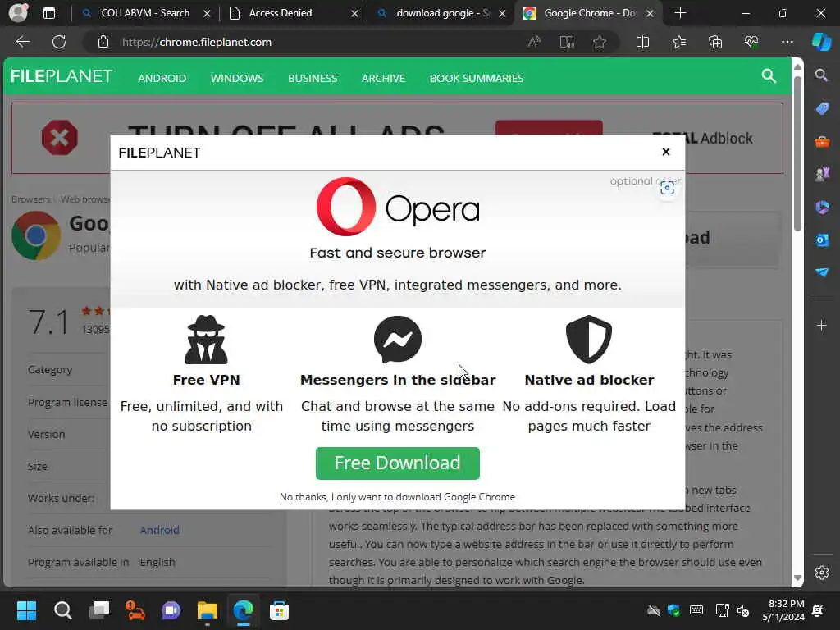Viewport: 840px width, 630px height.
Task: Click the Opera logo in the dialog
Action: pyautogui.click(x=398, y=208)
